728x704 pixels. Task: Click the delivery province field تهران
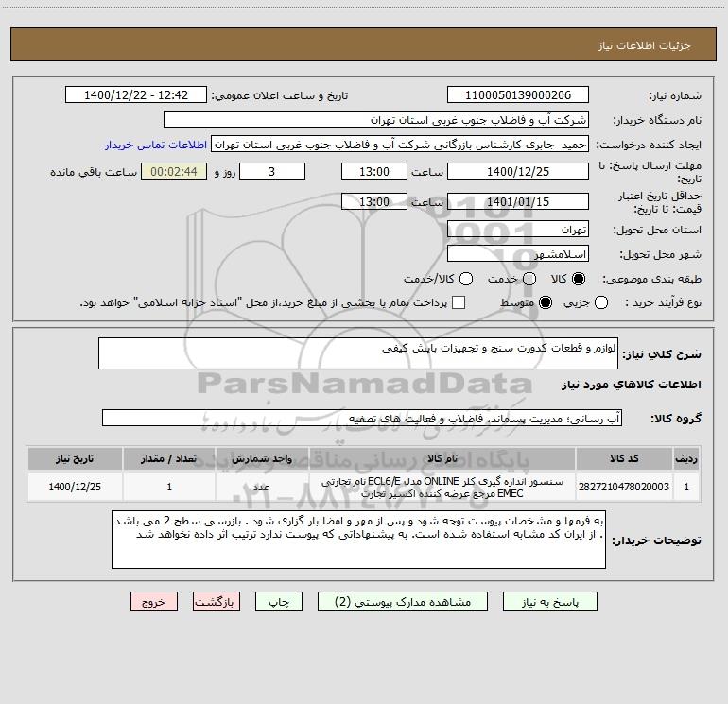tap(518, 229)
